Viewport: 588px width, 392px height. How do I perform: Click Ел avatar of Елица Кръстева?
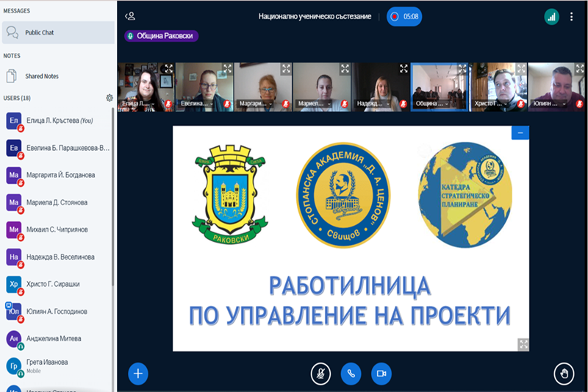[14, 121]
